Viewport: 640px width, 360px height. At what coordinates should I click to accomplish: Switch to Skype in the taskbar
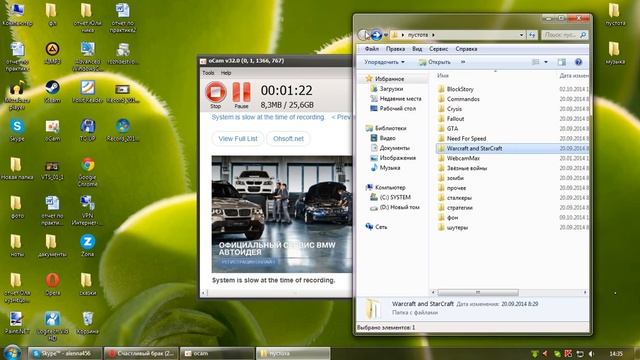click(64, 353)
